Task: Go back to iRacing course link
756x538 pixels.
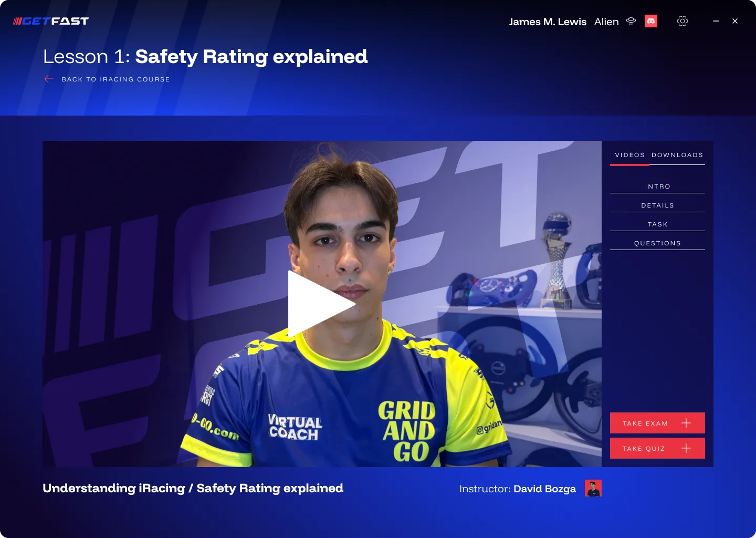Action: point(115,79)
